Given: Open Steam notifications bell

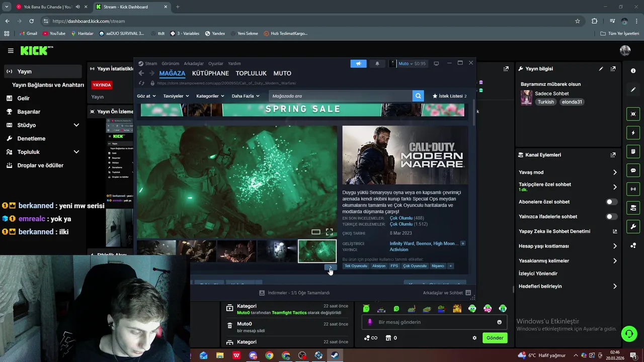Looking at the screenshot, I should click(x=377, y=63).
